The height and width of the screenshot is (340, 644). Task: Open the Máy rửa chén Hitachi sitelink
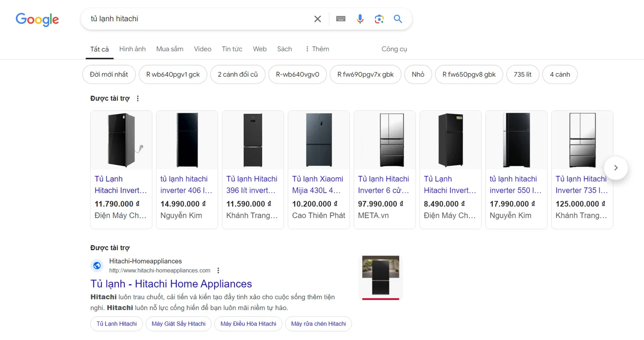point(319,324)
